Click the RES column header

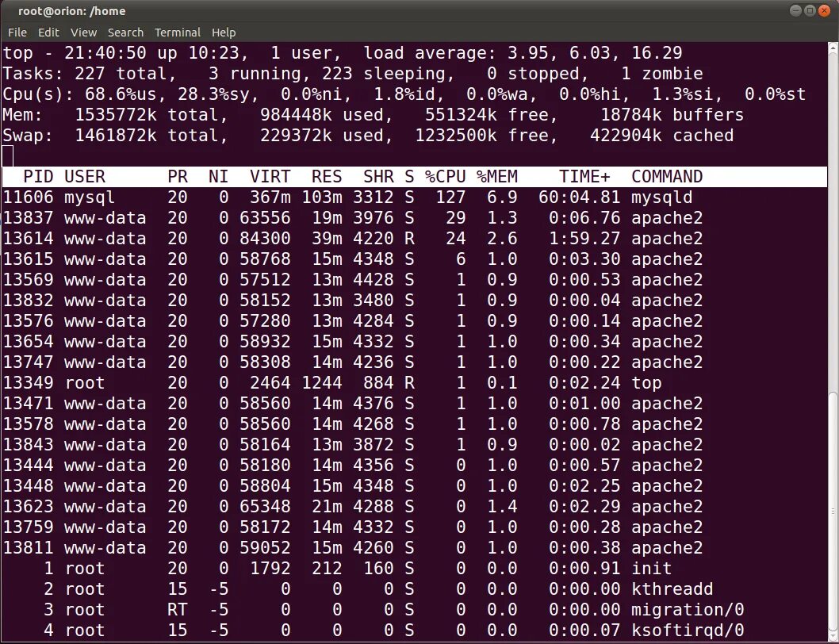tap(327, 177)
